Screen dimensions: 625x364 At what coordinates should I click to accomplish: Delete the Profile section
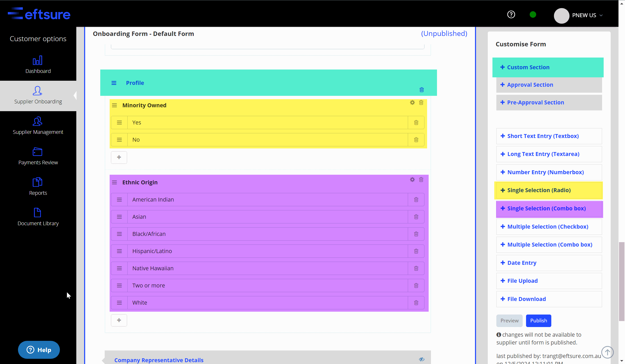[422, 90]
